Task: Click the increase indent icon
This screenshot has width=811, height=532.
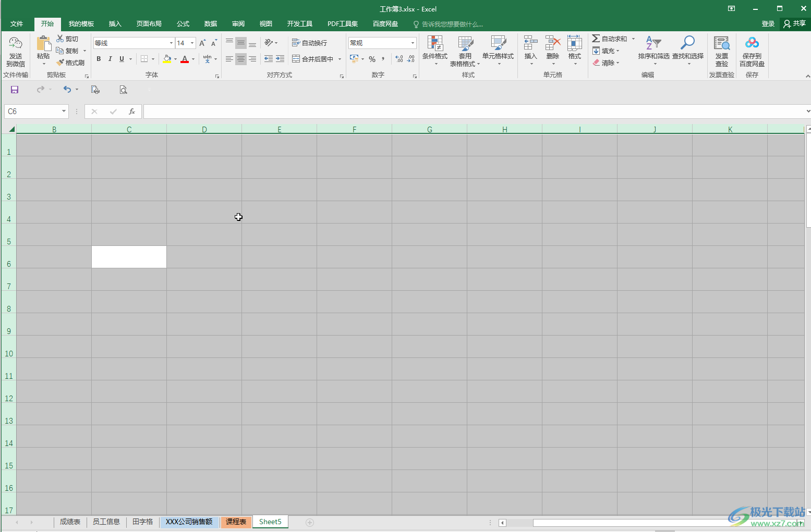Action: [280, 59]
